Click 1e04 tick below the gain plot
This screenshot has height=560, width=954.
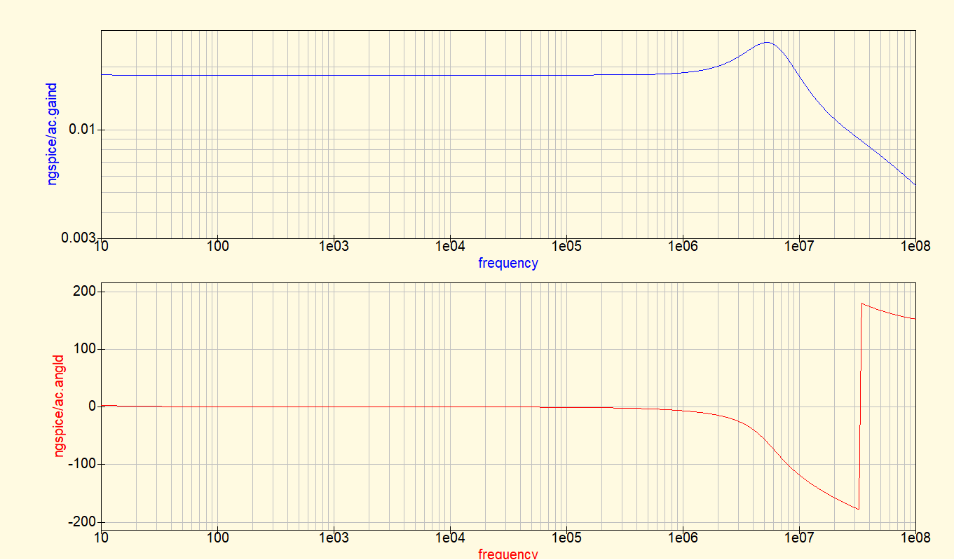point(450,246)
